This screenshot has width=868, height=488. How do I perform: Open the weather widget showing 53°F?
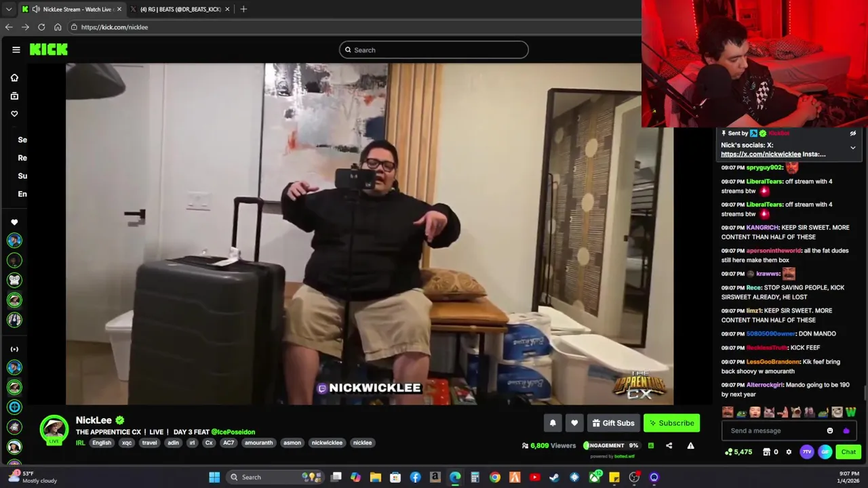coord(33,477)
